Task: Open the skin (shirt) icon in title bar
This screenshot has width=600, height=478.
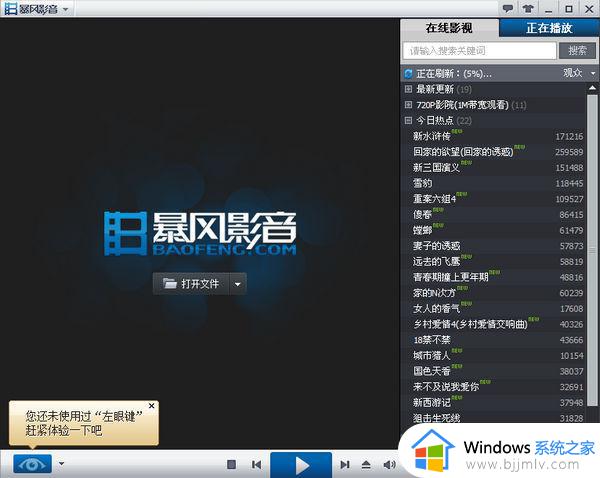Action: (528, 8)
